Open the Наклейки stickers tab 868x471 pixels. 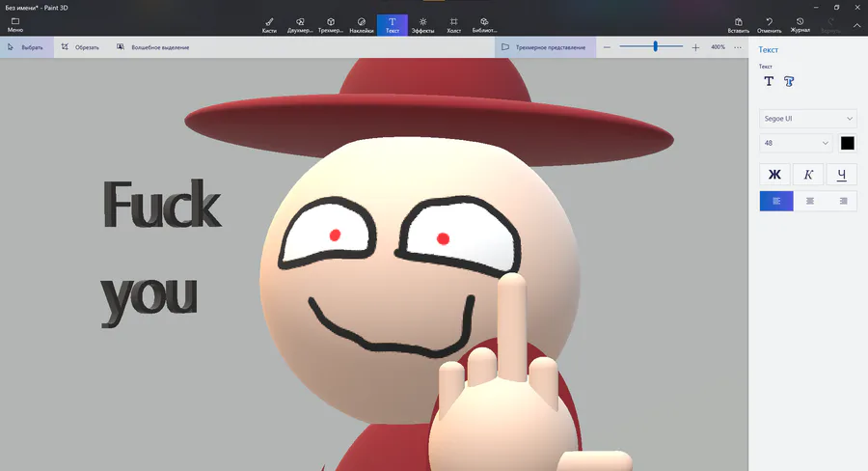362,25
